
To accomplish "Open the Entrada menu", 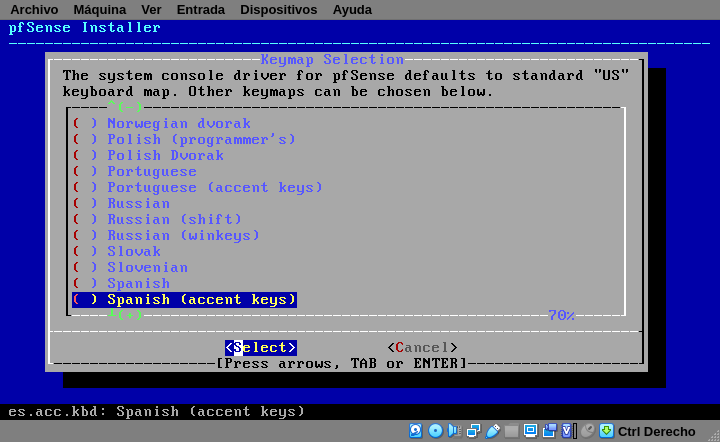I will pyautogui.click(x=201, y=10).
